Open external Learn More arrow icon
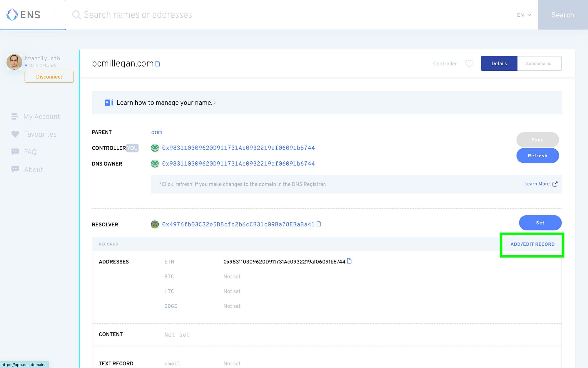The width and height of the screenshot is (588, 368). pos(555,184)
